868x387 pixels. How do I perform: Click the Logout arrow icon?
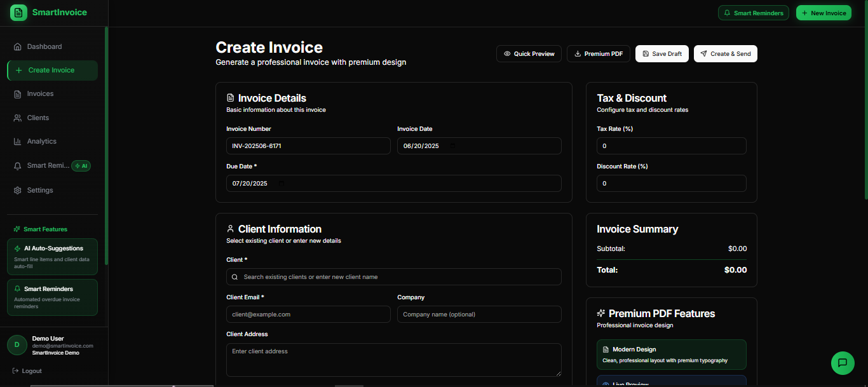[x=15, y=370]
